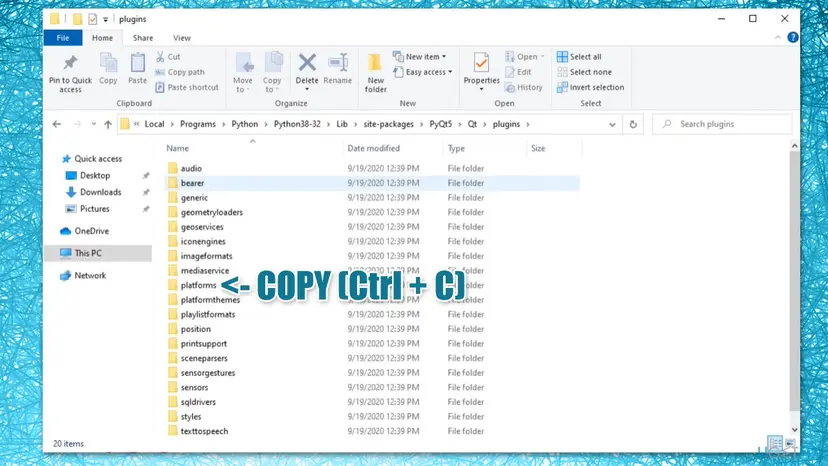Select the bearer folder row
The height and width of the screenshot is (466, 828).
(x=372, y=183)
